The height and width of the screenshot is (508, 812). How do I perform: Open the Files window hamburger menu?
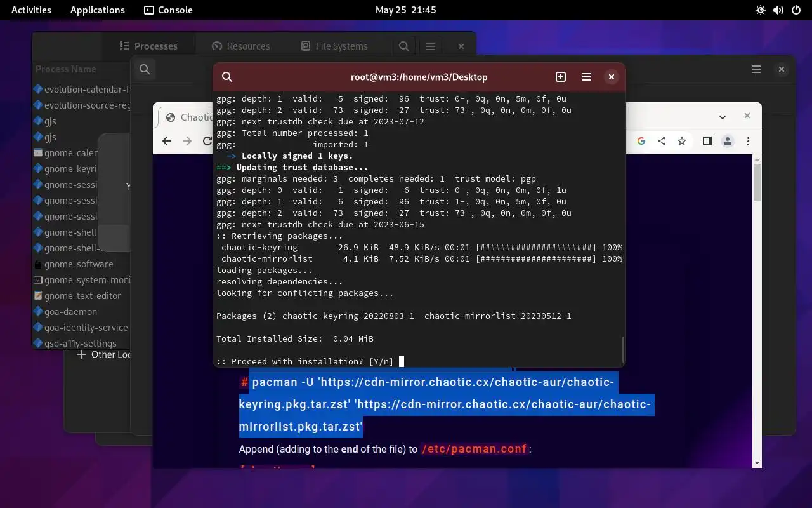coord(756,69)
